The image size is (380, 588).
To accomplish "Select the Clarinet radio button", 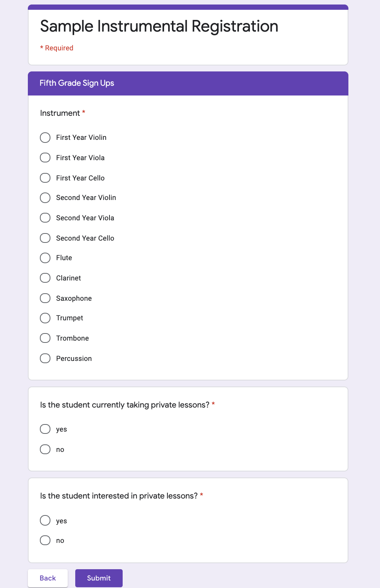I will [x=45, y=278].
